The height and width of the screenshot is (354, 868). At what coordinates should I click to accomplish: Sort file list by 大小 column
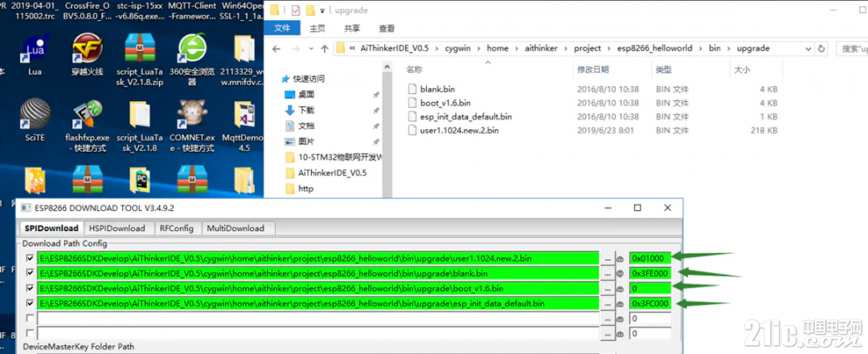[742, 70]
